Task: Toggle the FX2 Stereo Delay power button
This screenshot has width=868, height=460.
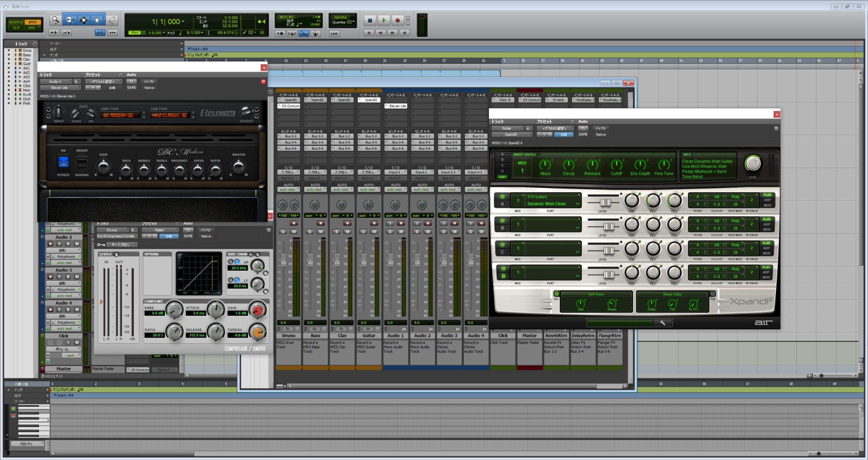Action: 712,294
